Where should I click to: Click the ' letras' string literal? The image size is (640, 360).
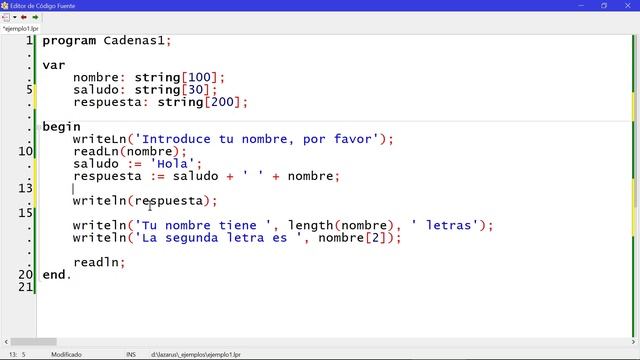(444, 225)
